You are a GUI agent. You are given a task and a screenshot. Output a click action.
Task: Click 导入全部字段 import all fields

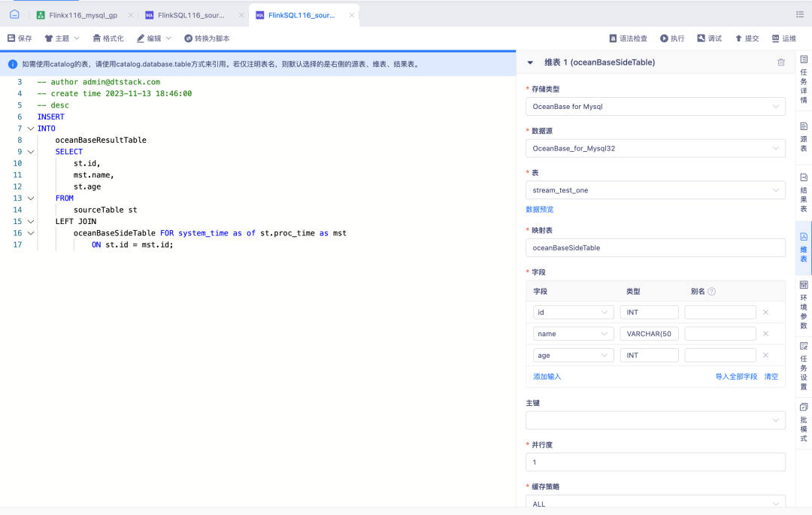(x=736, y=376)
